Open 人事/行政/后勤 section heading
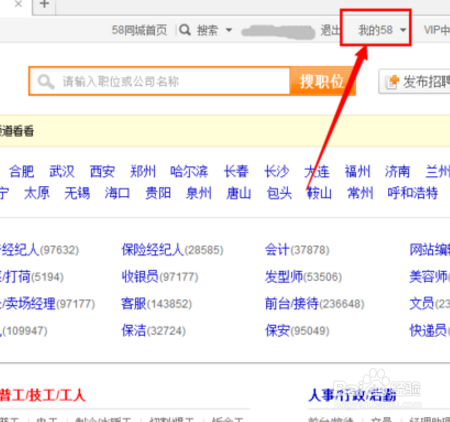 point(352,395)
